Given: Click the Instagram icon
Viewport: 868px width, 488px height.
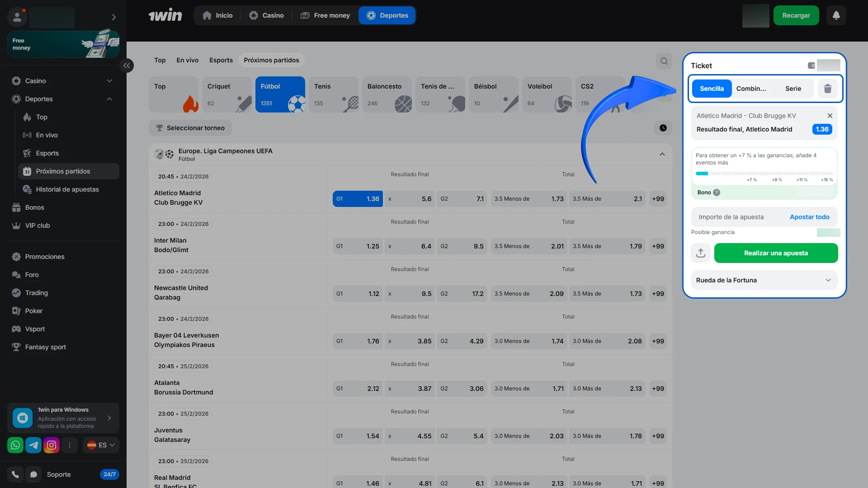Looking at the screenshot, I should click(52, 445).
